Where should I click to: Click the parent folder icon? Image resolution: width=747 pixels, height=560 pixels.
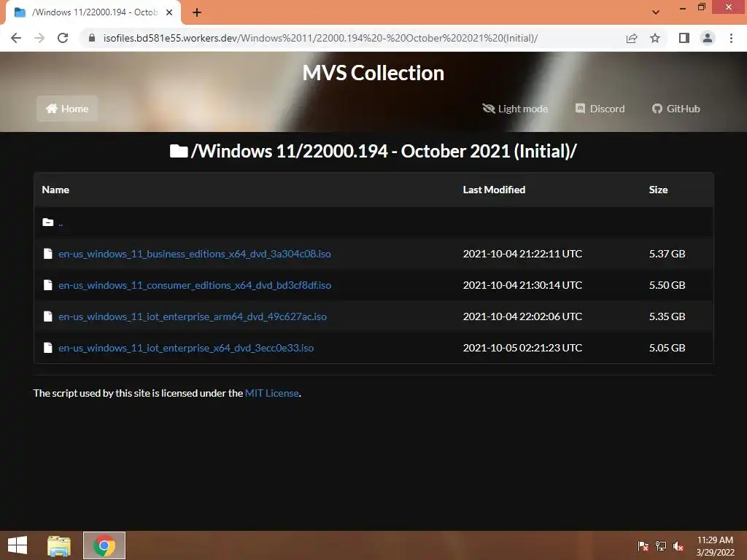coord(47,222)
